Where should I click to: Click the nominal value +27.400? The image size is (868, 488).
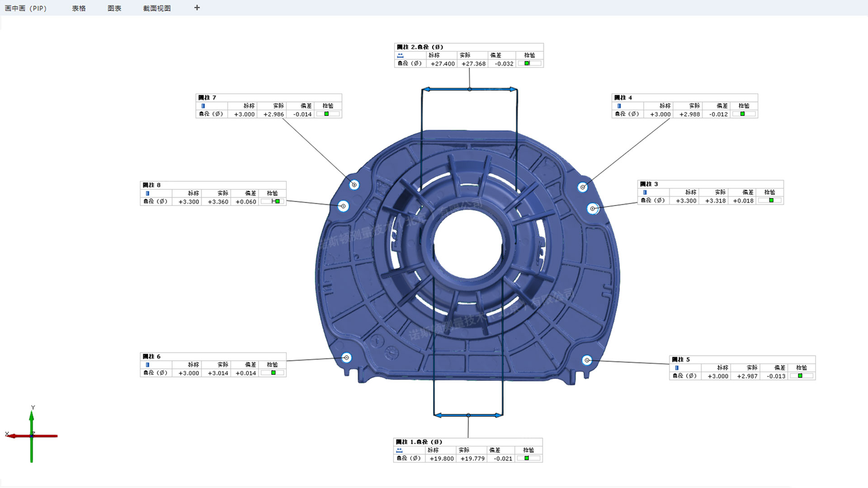(x=443, y=64)
